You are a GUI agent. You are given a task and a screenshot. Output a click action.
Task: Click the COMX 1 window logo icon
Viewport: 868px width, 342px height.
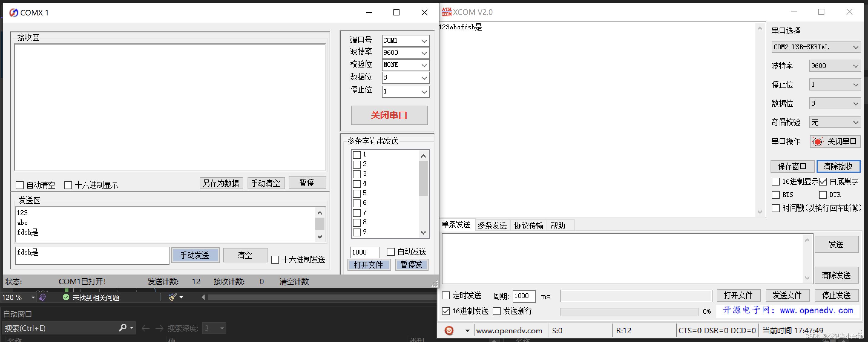(x=14, y=13)
